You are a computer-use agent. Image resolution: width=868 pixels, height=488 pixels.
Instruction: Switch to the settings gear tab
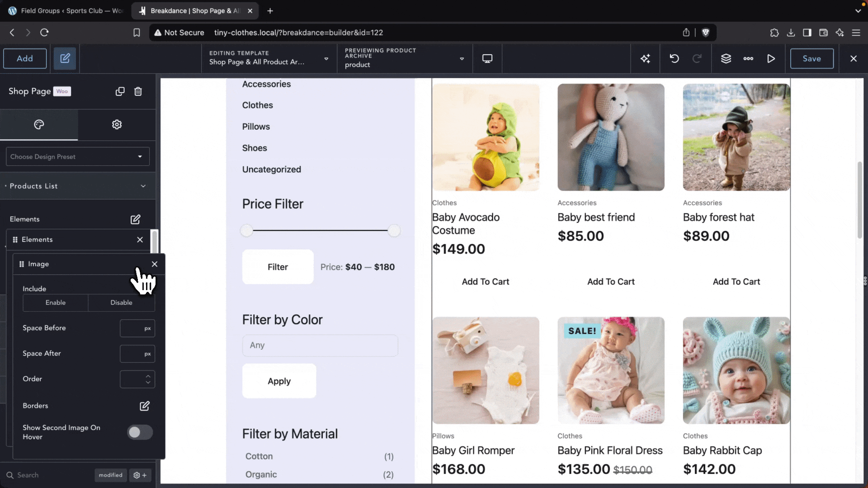point(117,125)
